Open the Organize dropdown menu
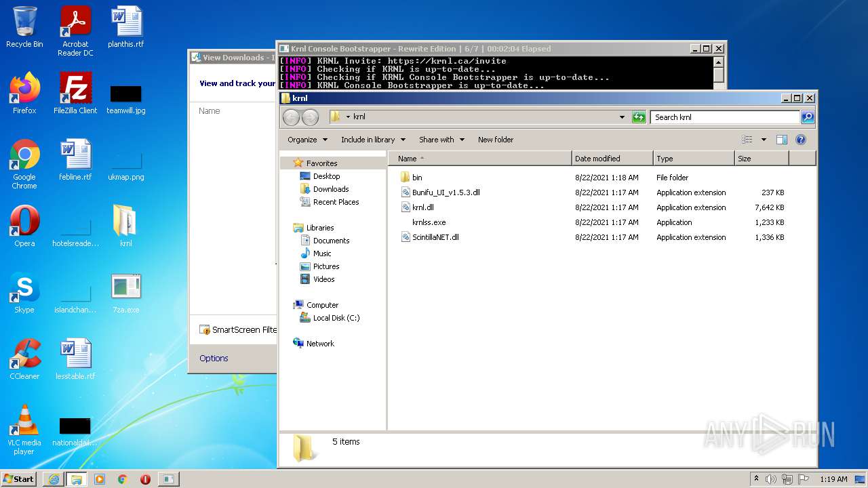The image size is (868, 488). (x=307, y=140)
